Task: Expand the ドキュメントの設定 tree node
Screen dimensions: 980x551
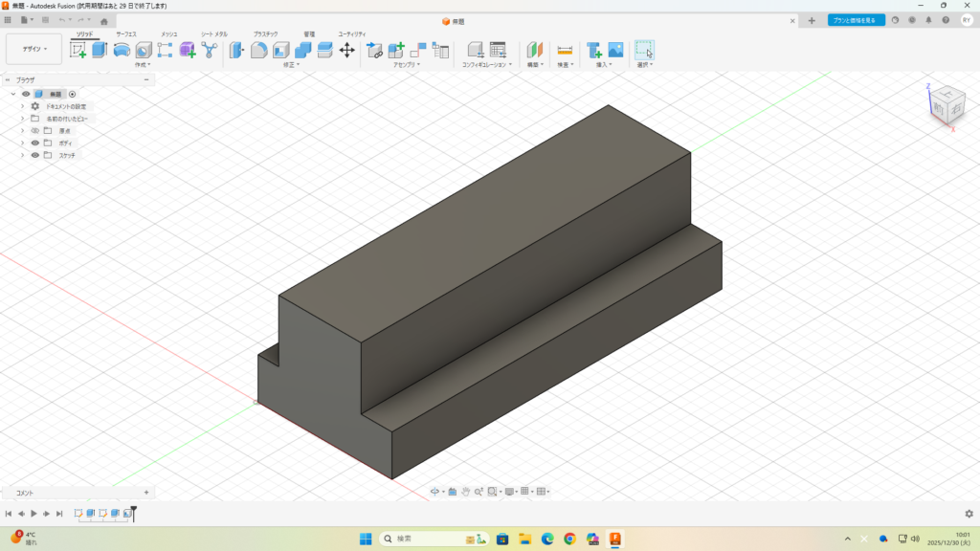Action: pyautogui.click(x=22, y=106)
